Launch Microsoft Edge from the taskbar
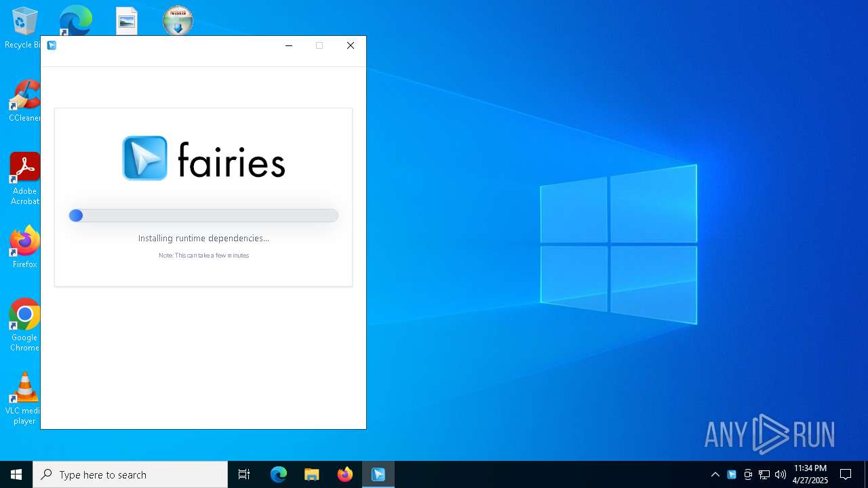 pyautogui.click(x=279, y=474)
